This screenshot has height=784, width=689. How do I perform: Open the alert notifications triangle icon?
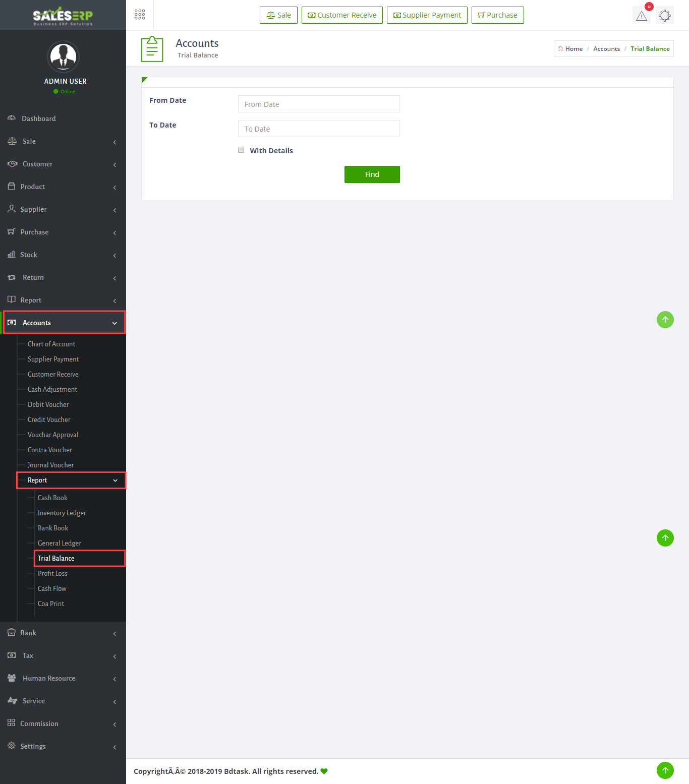click(x=641, y=16)
